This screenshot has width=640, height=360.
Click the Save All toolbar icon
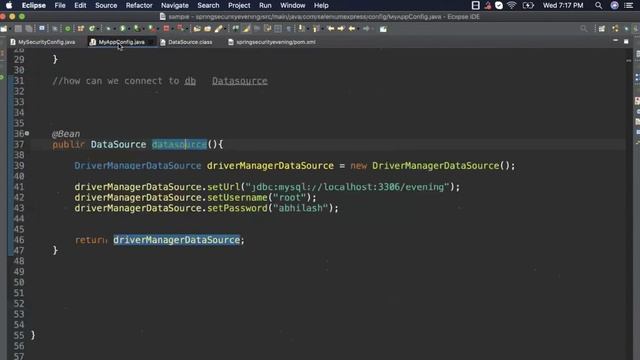[29, 29]
